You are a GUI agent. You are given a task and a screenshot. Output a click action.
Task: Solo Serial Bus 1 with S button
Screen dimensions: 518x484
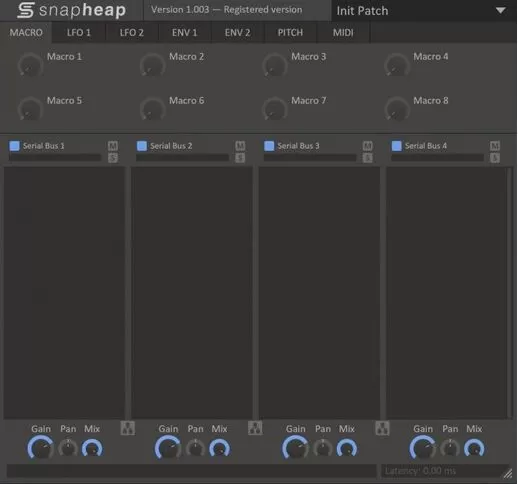(x=113, y=158)
